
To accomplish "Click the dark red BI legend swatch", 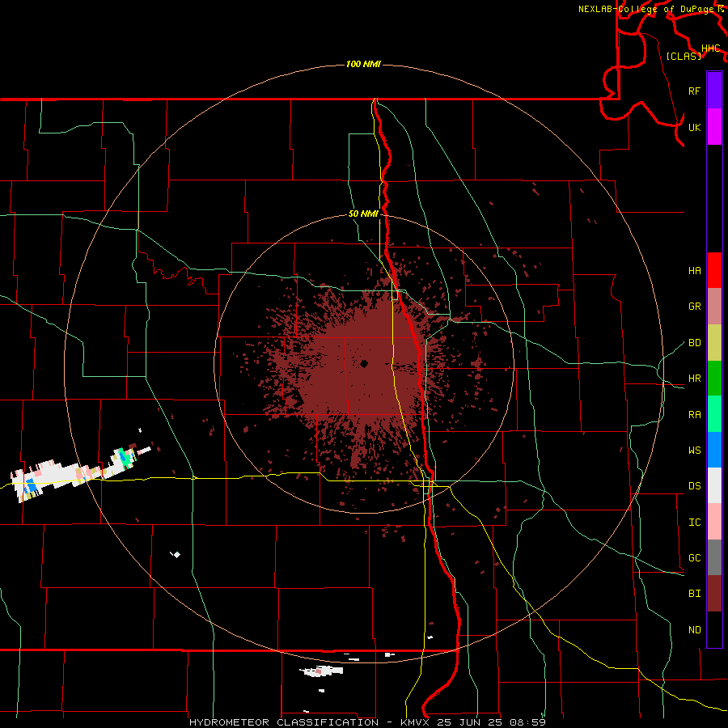I will click(714, 594).
